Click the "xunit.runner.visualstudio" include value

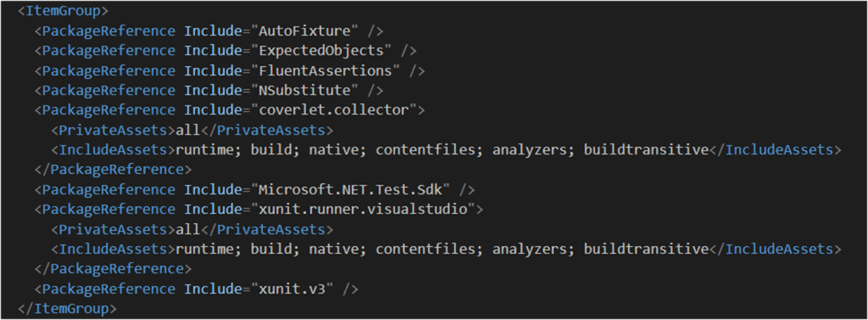[363, 210]
